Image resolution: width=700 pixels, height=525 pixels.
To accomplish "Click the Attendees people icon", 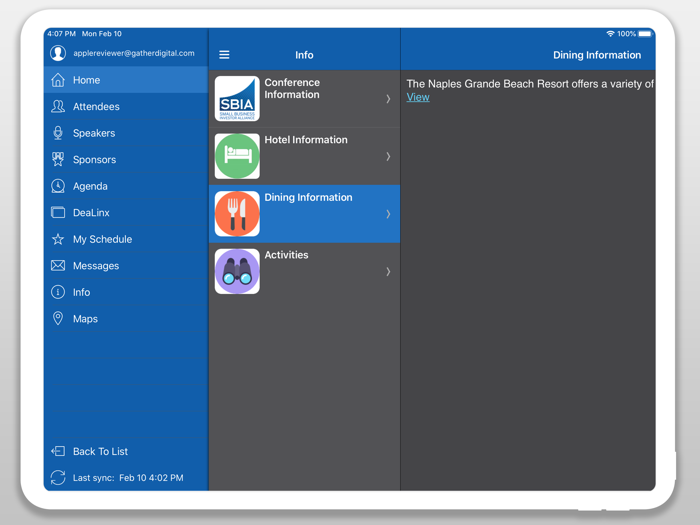I will [58, 106].
